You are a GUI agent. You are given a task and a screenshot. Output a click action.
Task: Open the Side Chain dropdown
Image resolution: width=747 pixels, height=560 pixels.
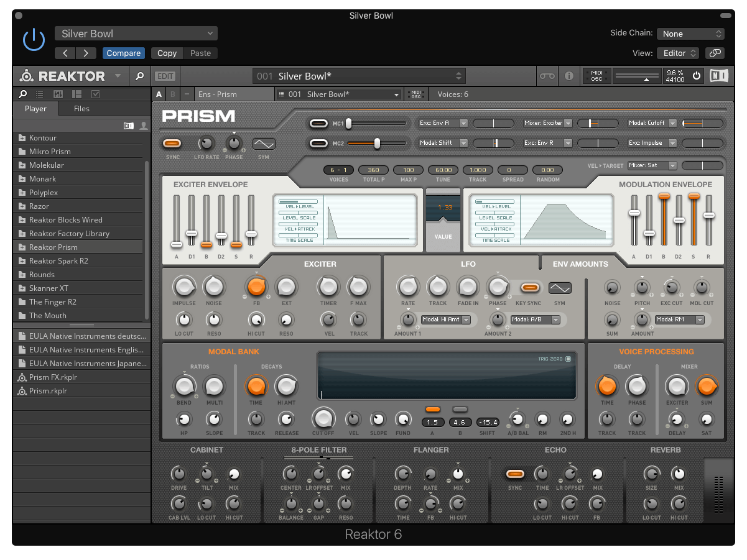click(x=690, y=34)
